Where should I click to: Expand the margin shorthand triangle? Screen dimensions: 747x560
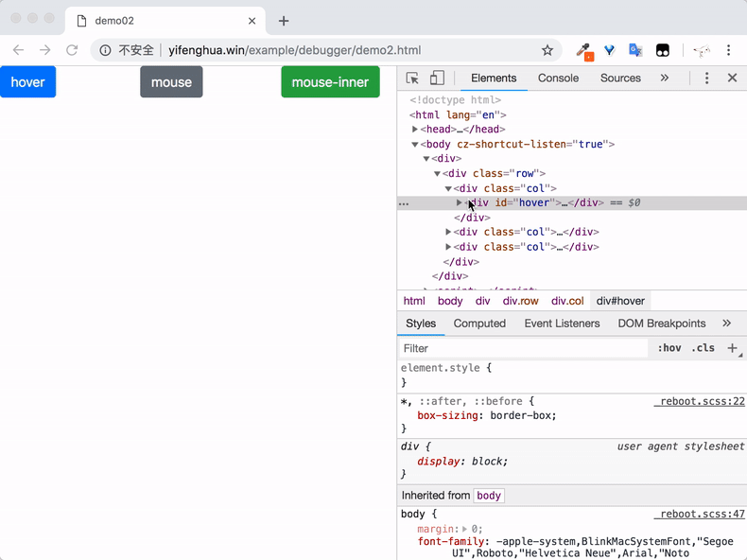click(464, 529)
